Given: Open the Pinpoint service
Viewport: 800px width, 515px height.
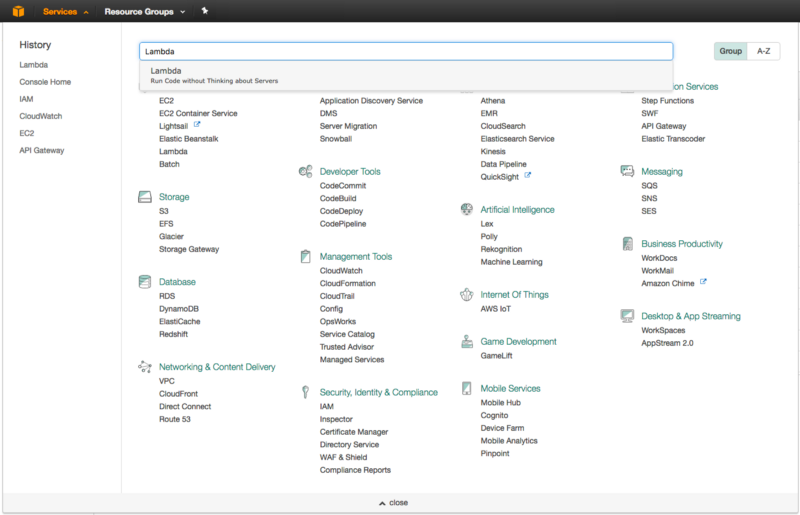Looking at the screenshot, I should click(494, 454).
